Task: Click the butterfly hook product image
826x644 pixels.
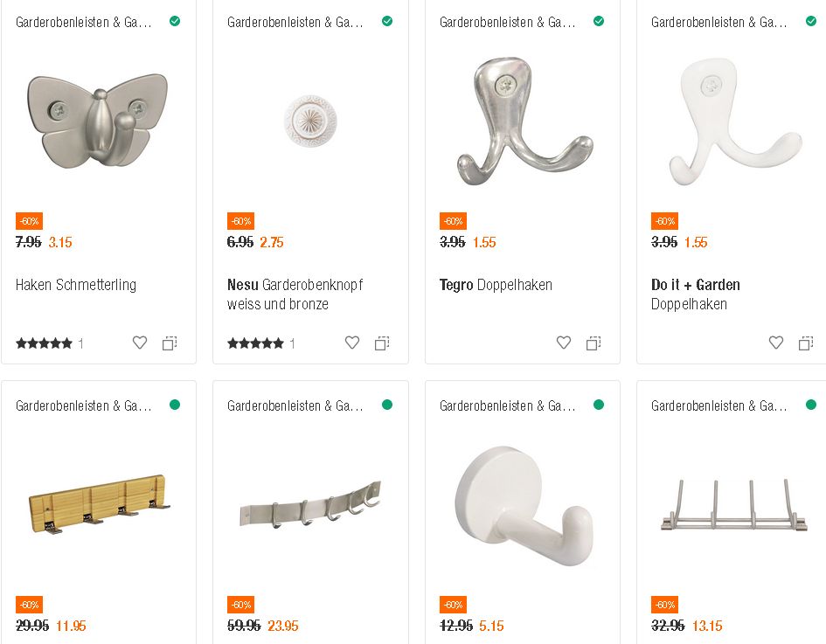Action: 98,120
